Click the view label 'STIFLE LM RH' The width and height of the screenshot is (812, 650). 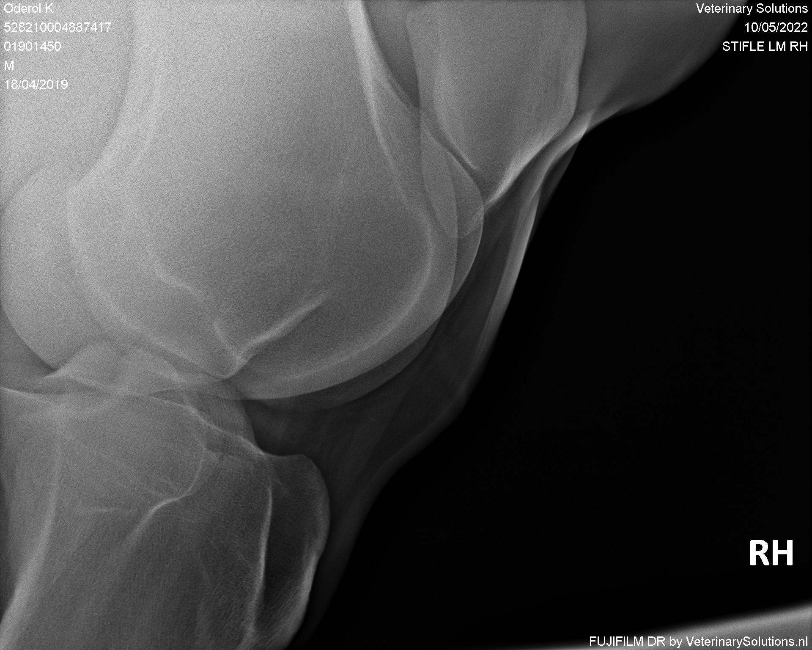pyautogui.click(x=765, y=46)
